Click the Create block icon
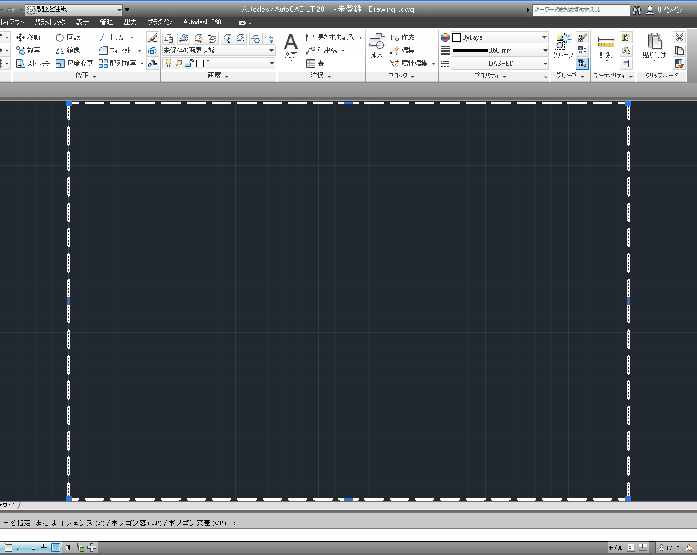The image size is (697, 555). pos(402,37)
